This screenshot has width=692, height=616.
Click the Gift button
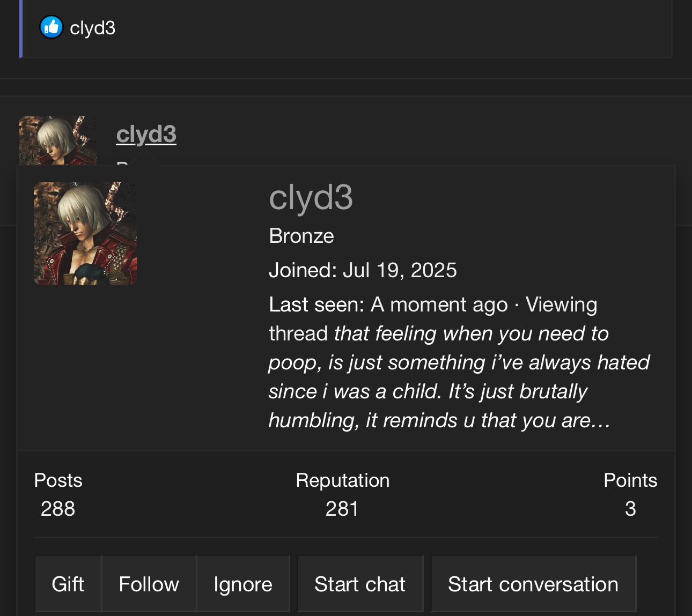point(68,584)
